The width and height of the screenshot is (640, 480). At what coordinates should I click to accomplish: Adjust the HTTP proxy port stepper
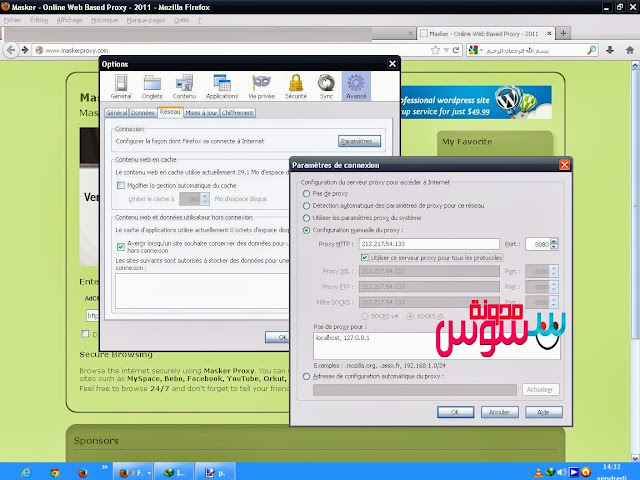tap(554, 244)
